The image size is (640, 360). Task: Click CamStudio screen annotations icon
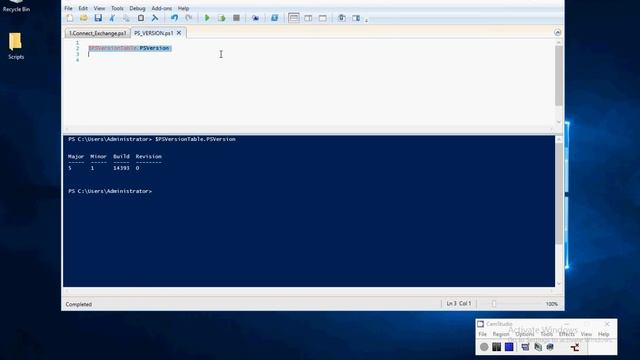coord(550,347)
